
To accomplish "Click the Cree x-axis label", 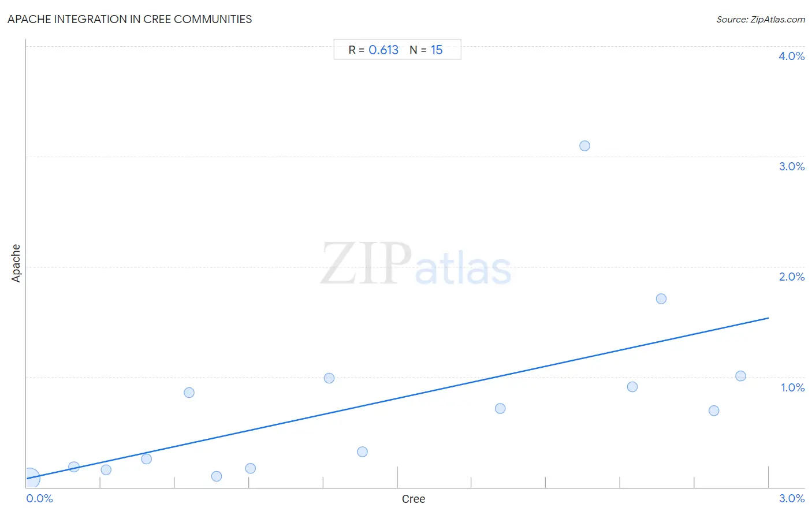I will click(414, 499).
